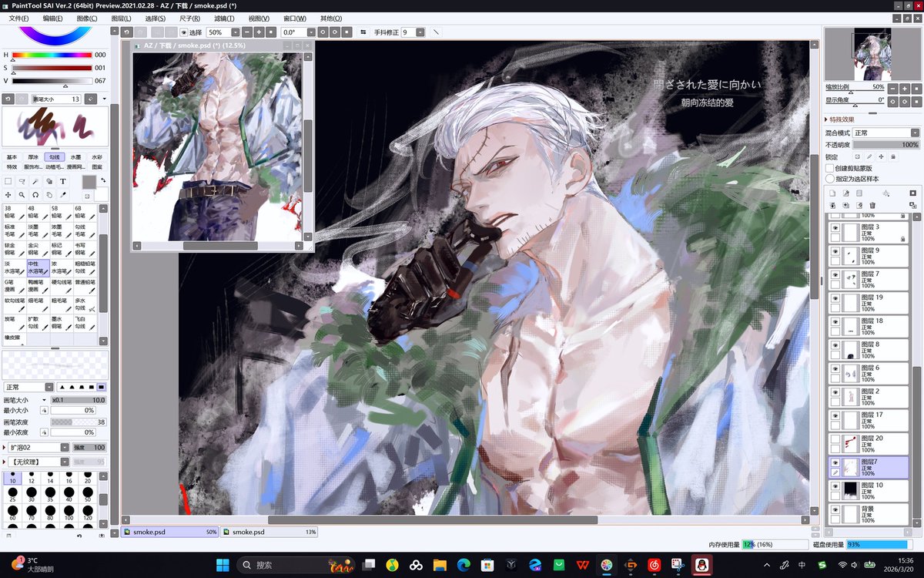Choose the 4B 铅笔 pencil brush
Viewport: 924px width, 578px height.
(38, 212)
